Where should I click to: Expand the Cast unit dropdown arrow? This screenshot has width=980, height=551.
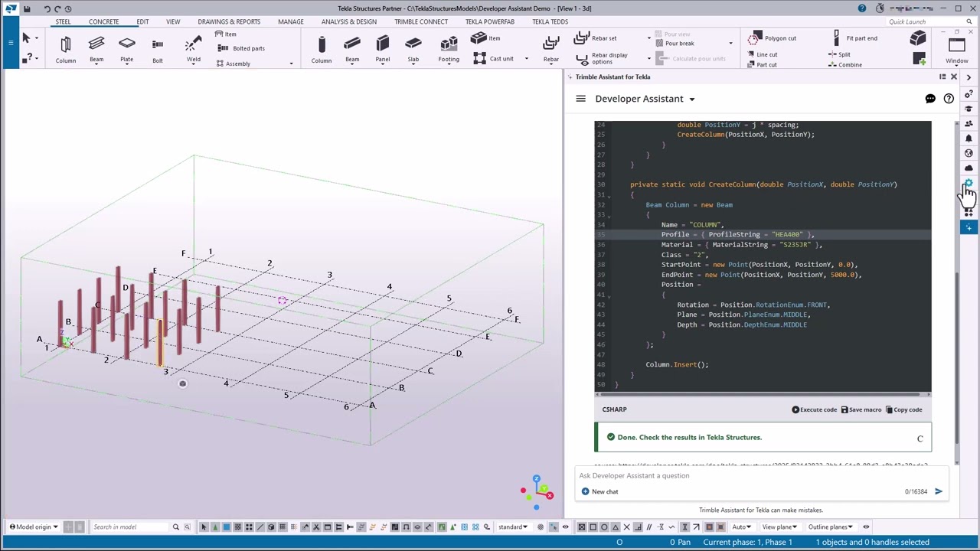tap(526, 58)
